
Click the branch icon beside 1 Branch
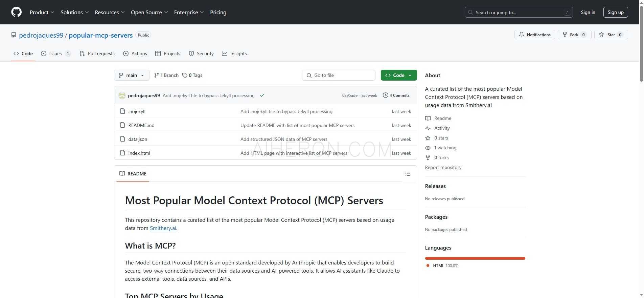point(156,75)
